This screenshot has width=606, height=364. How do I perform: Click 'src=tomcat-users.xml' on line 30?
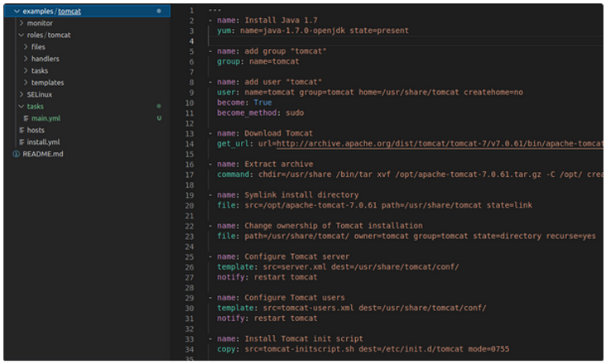tap(309, 308)
